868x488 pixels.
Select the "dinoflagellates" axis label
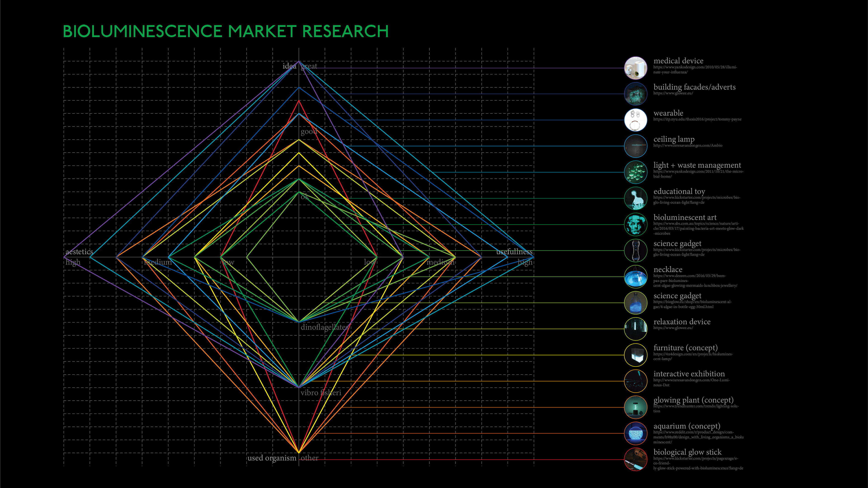(325, 327)
